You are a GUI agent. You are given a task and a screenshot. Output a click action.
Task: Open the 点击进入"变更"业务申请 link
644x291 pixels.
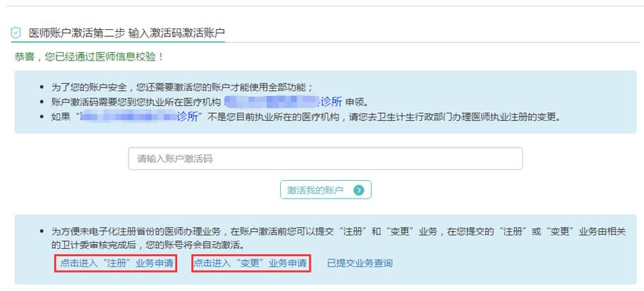tap(250, 263)
